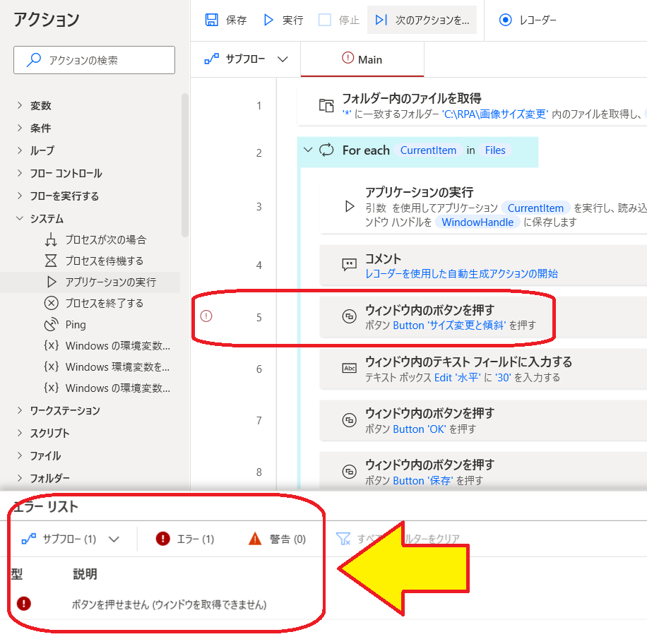Expand the 変数 action category
Image resolution: width=647 pixels, height=644 pixels.
pos(19,106)
